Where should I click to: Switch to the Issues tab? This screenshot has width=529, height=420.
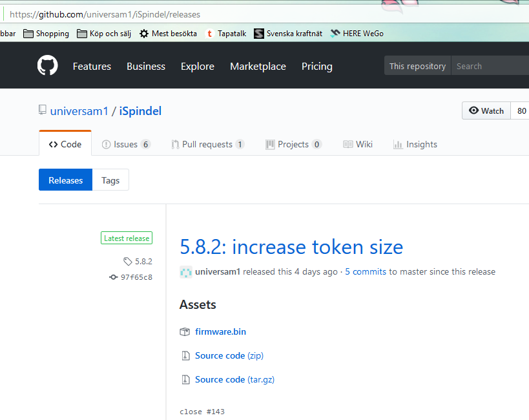126,144
